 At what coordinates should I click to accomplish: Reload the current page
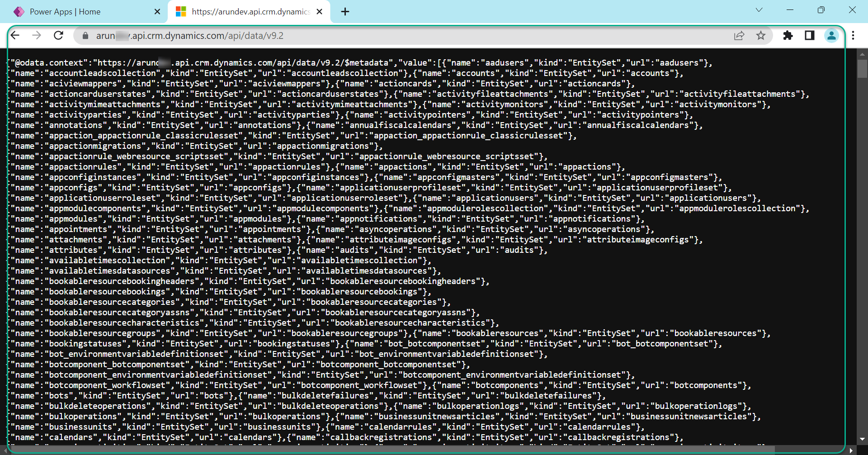(58, 35)
